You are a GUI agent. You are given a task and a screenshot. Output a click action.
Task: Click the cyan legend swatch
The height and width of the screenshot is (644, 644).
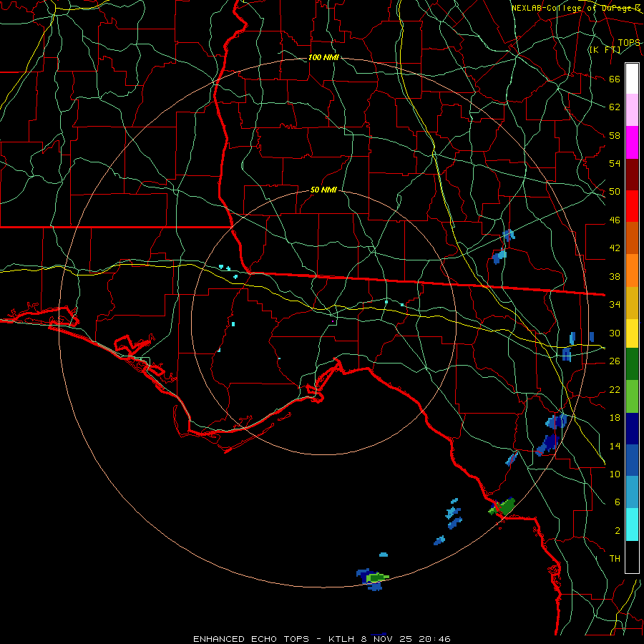[632, 525]
